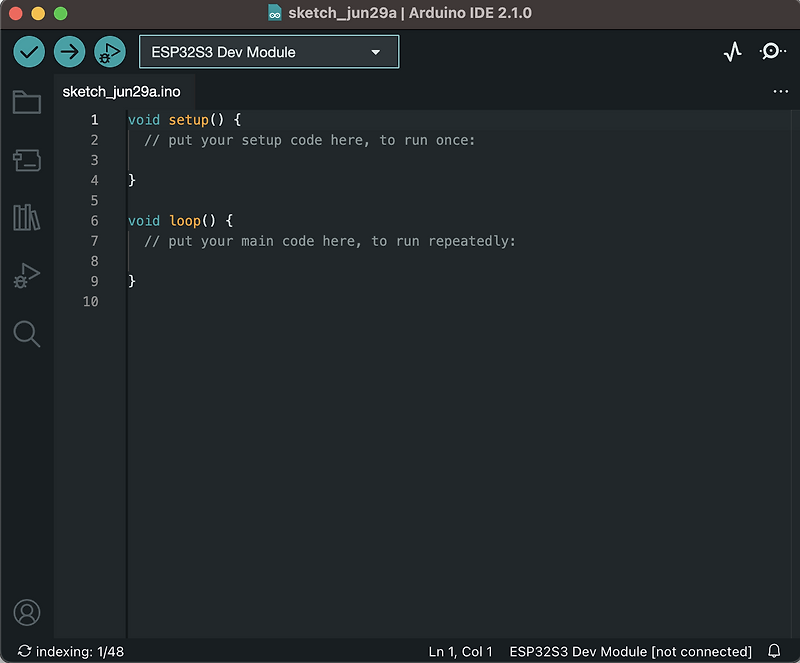
Task: Upload the sketch to the board
Action: point(68,51)
